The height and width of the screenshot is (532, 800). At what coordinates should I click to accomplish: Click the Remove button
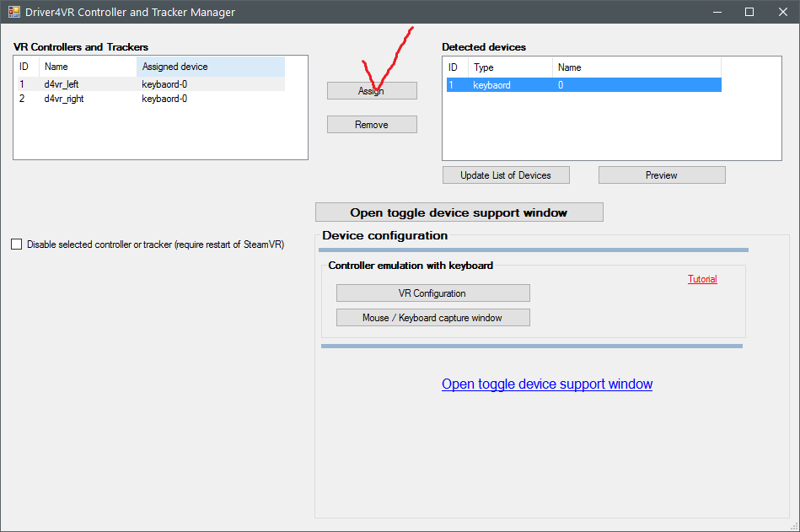coord(372,125)
